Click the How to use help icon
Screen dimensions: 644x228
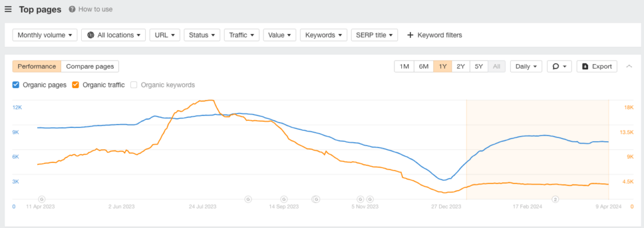72,9
